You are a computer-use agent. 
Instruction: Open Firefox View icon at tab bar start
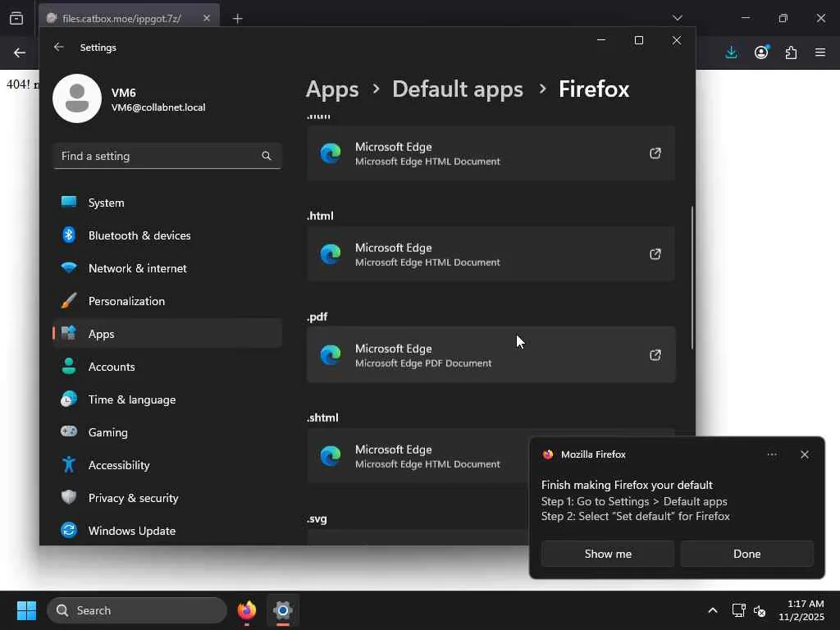click(x=16, y=18)
